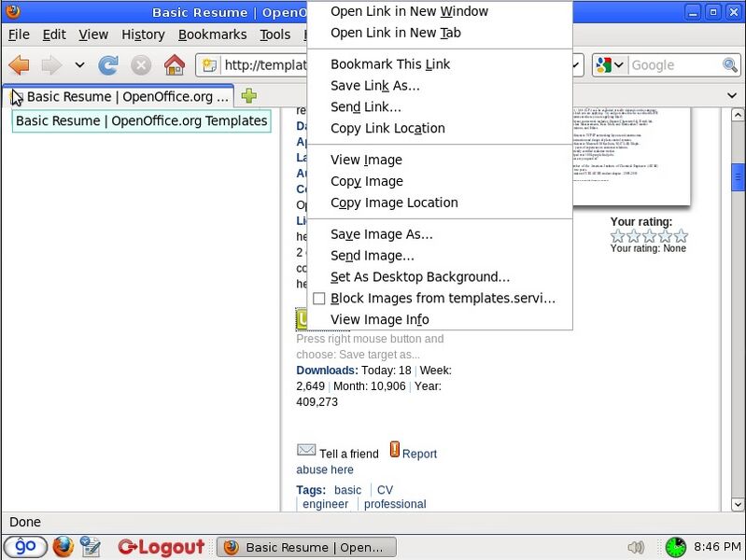Click the professional tag link
Viewport: 746px width, 560px height.
[395, 504]
